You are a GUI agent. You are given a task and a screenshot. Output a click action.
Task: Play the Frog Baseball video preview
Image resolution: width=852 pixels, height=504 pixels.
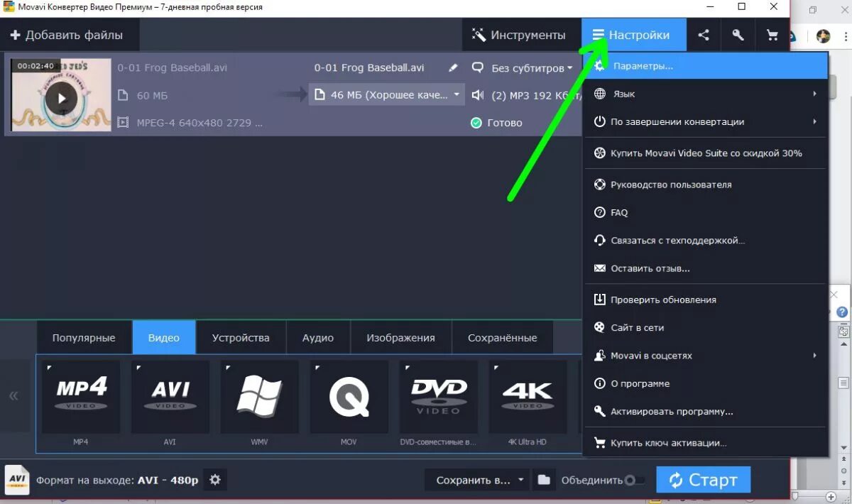coord(62,99)
